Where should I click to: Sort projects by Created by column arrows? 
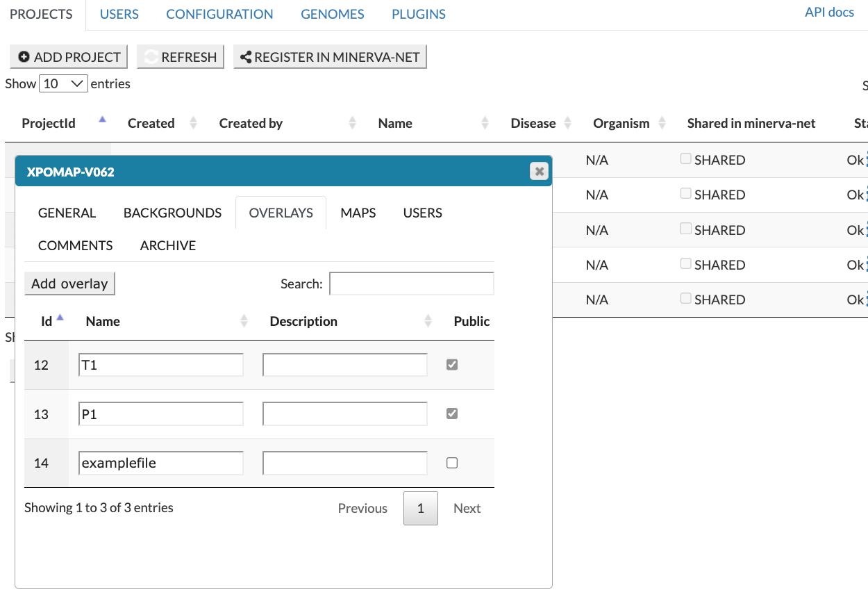(x=352, y=123)
